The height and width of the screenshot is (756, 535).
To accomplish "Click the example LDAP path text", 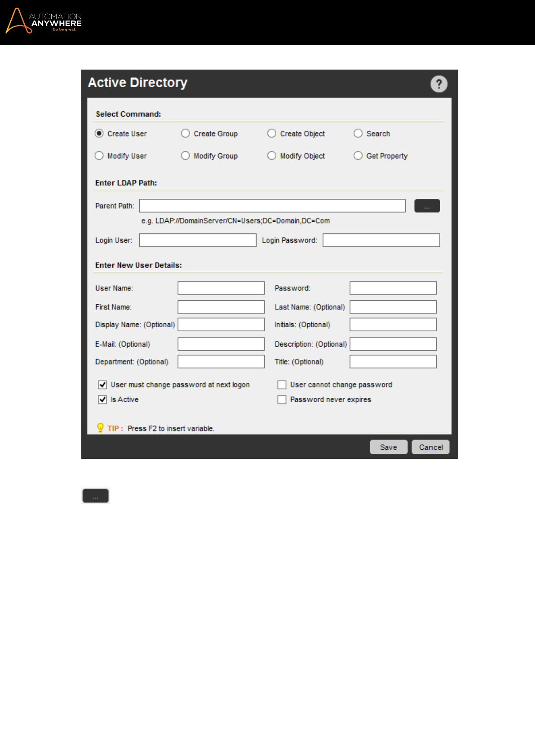I will tap(235, 221).
